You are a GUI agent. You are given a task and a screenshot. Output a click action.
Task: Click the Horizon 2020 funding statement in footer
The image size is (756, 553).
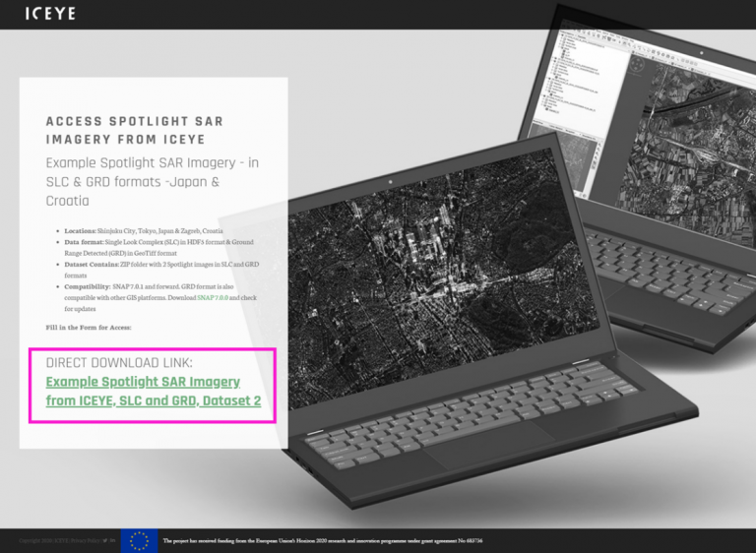click(x=323, y=541)
